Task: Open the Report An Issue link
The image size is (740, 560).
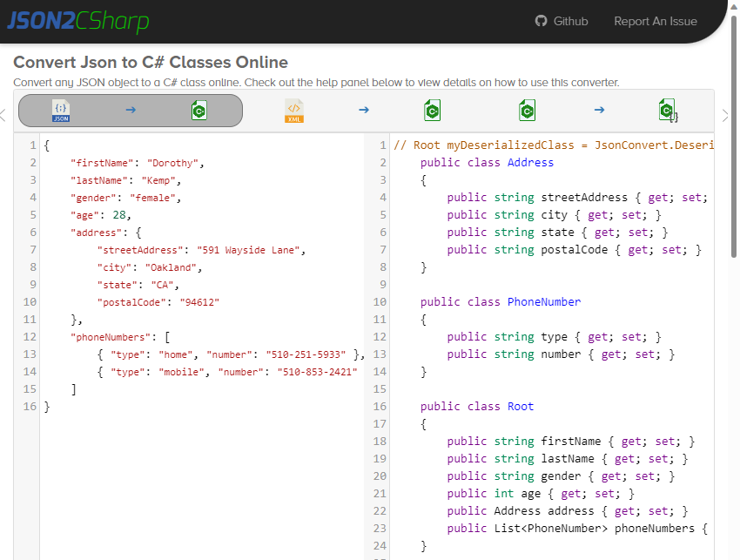Action: click(x=655, y=21)
